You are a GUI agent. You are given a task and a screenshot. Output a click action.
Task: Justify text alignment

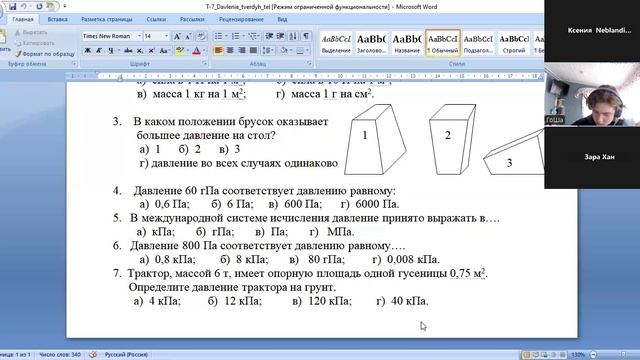(253, 51)
